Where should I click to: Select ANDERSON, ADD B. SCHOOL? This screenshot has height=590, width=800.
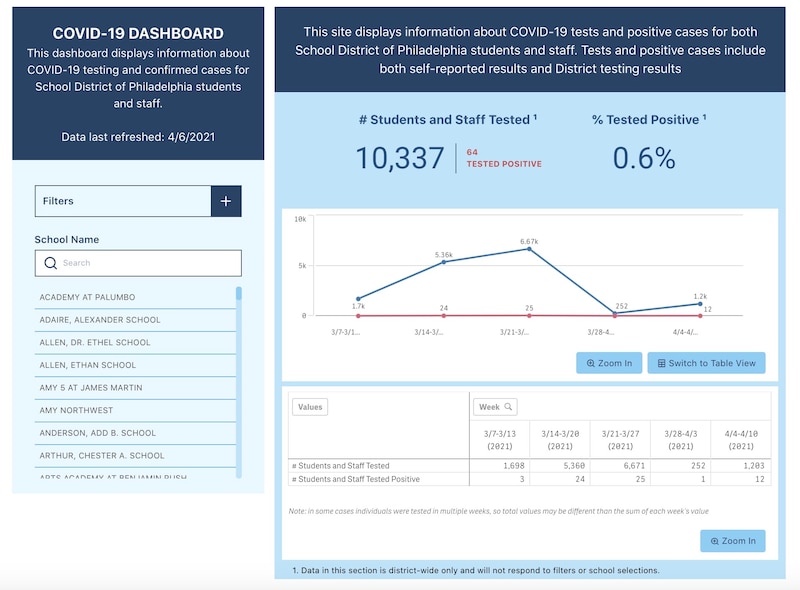(x=97, y=433)
